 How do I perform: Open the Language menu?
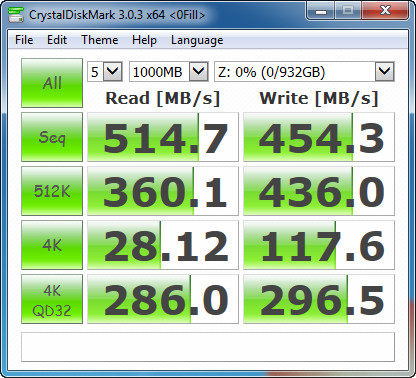(x=197, y=40)
